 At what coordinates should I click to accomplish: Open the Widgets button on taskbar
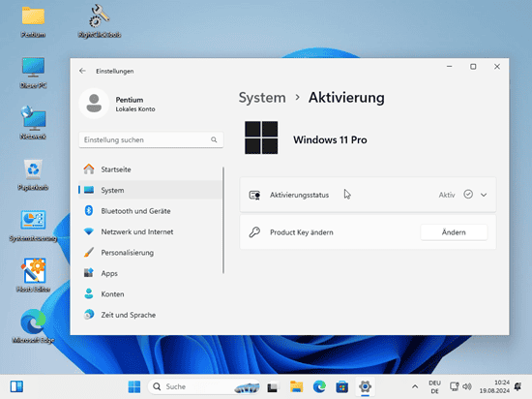[x=16, y=386]
